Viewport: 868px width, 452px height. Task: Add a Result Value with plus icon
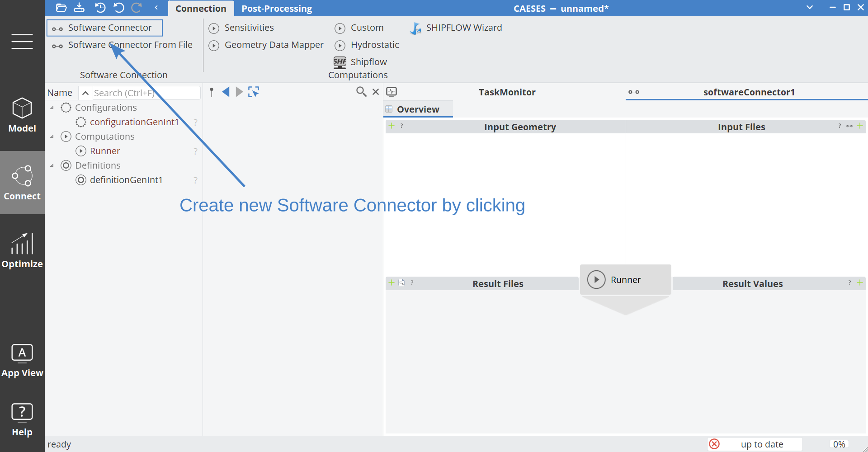pyautogui.click(x=860, y=283)
